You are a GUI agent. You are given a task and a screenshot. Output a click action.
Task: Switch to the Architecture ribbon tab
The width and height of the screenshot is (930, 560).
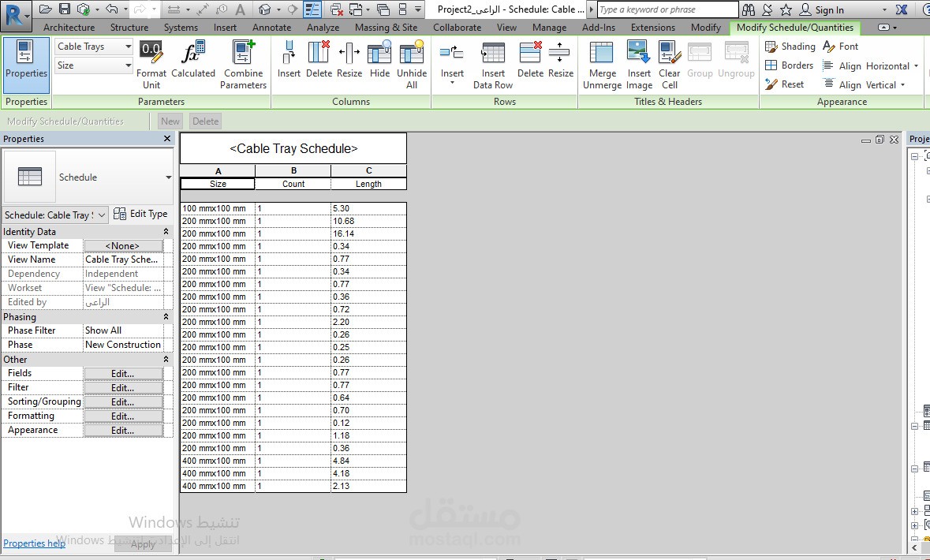(x=69, y=28)
